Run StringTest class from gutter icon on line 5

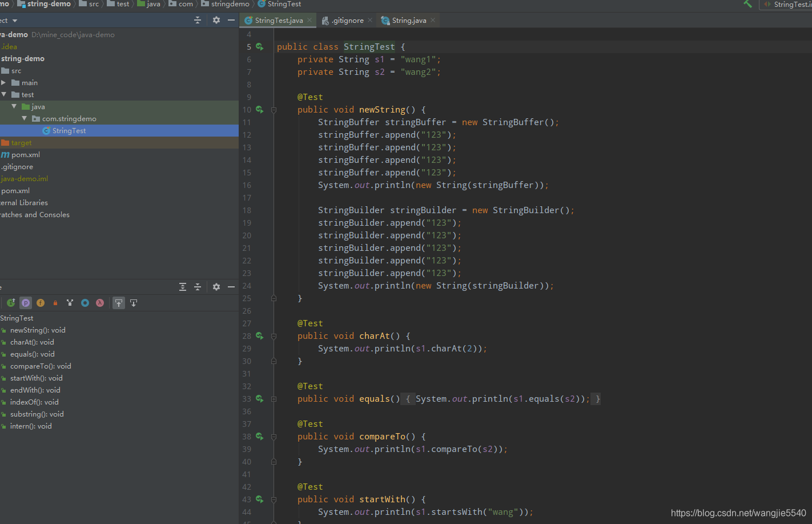[x=259, y=47]
